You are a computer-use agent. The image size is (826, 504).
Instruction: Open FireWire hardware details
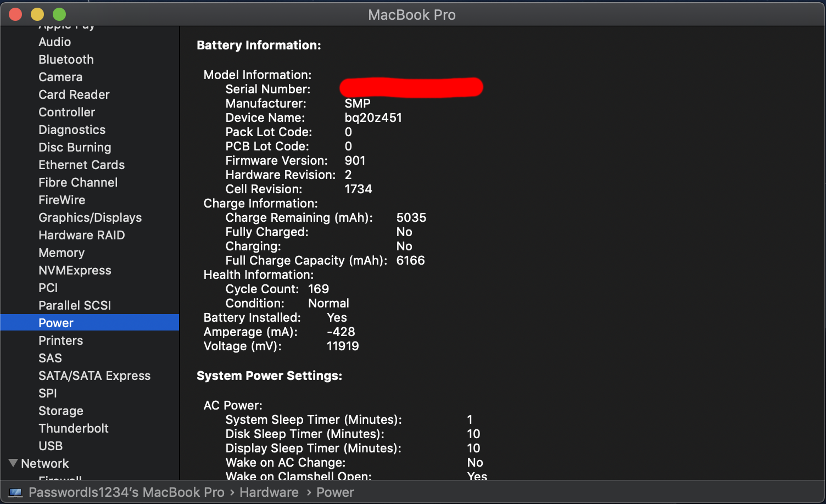pyautogui.click(x=62, y=200)
